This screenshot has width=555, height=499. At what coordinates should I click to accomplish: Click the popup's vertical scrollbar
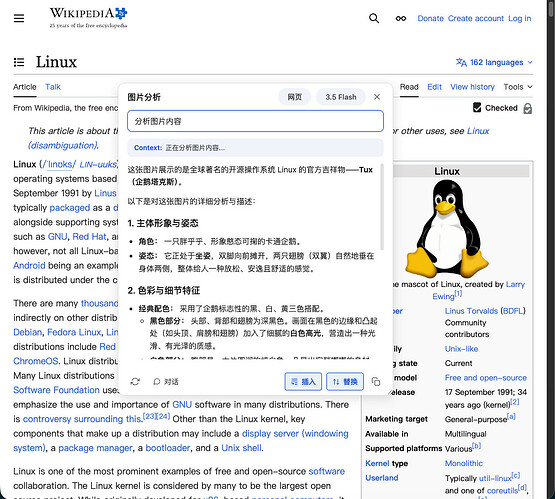click(x=382, y=207)
